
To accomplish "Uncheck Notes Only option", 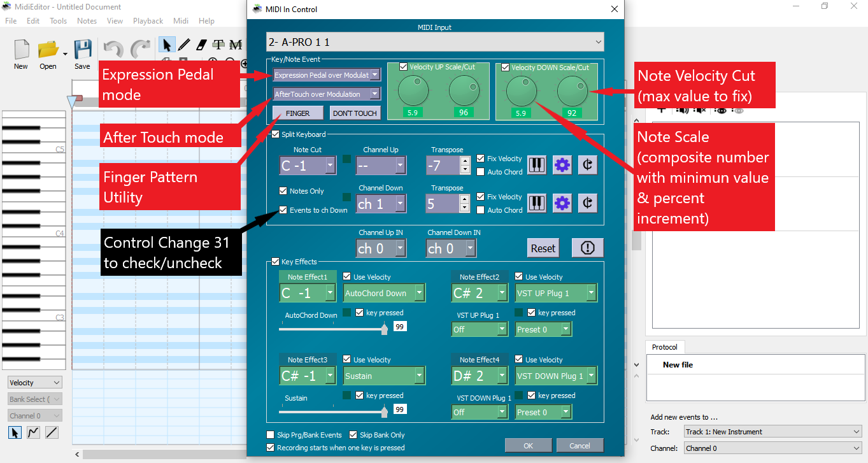I will (x=283, y=190).
